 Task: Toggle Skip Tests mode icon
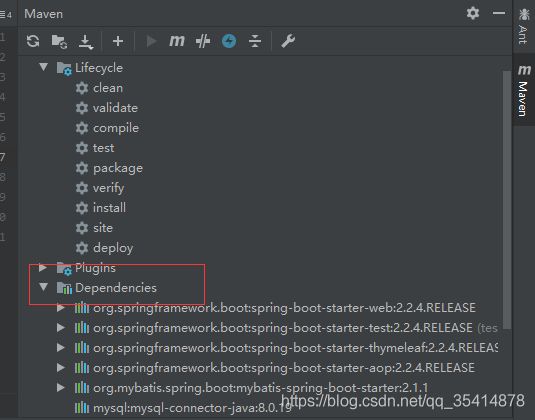[203, 41]
